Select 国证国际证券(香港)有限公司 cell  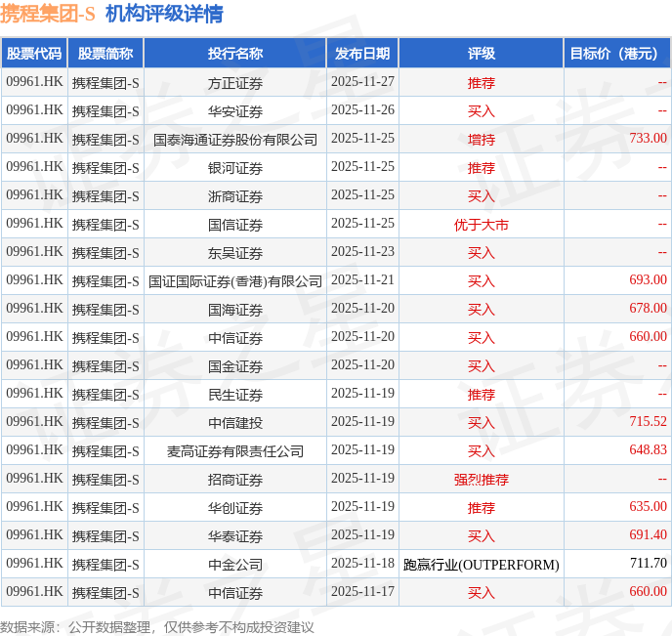click(x=235, y=281)
